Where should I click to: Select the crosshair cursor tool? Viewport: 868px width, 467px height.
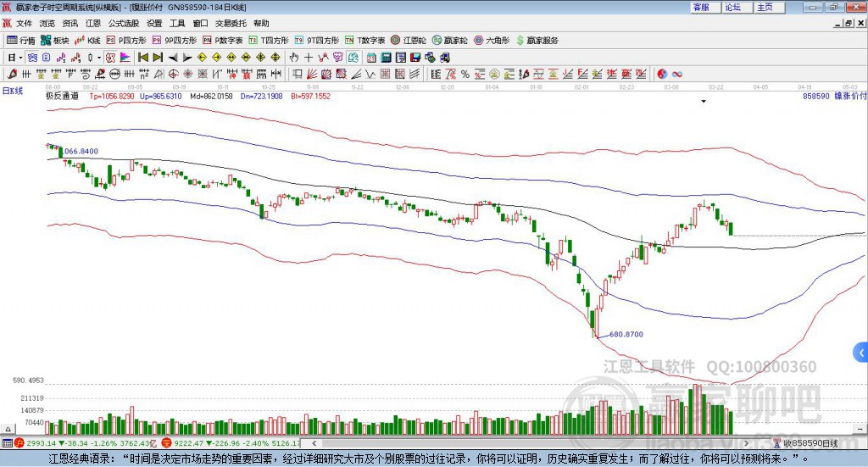[309, 58]
